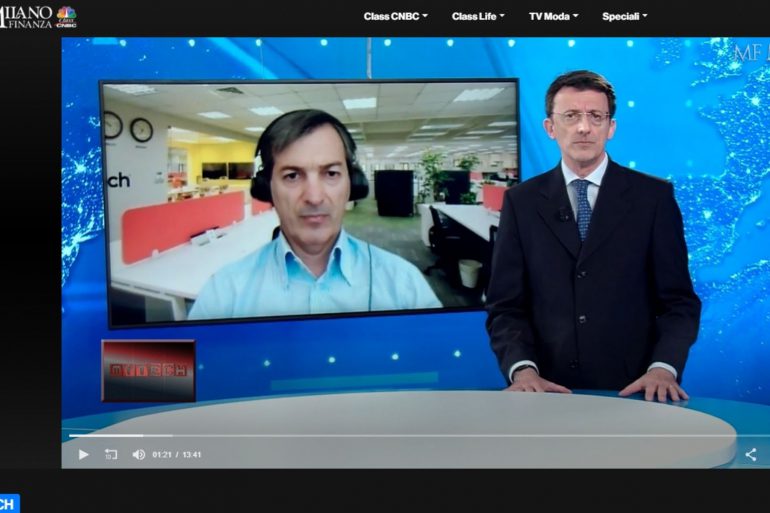Open the Class CNBC dropdown menu
The width and height of the screenshot is (770, 513).
tap(395, 16)
